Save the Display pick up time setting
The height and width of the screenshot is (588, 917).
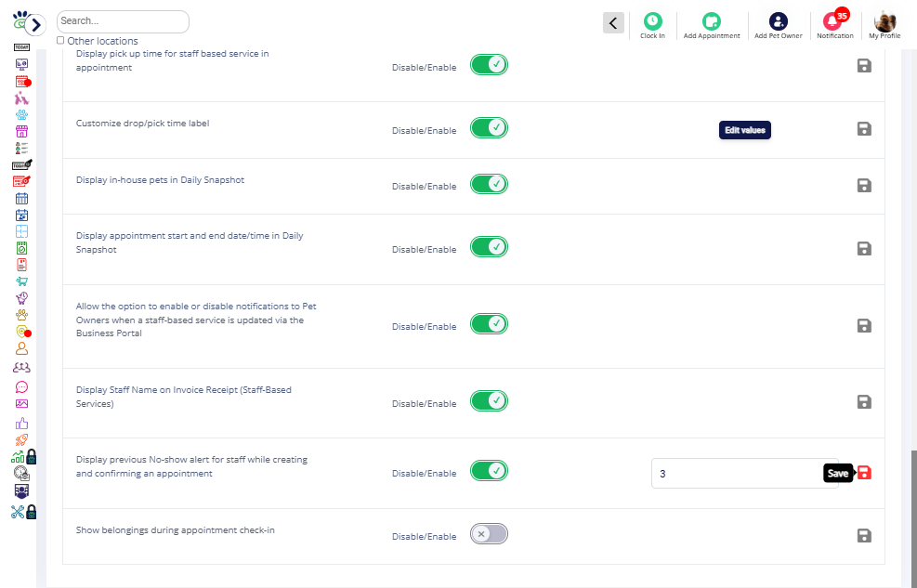(x=864, y=65)
